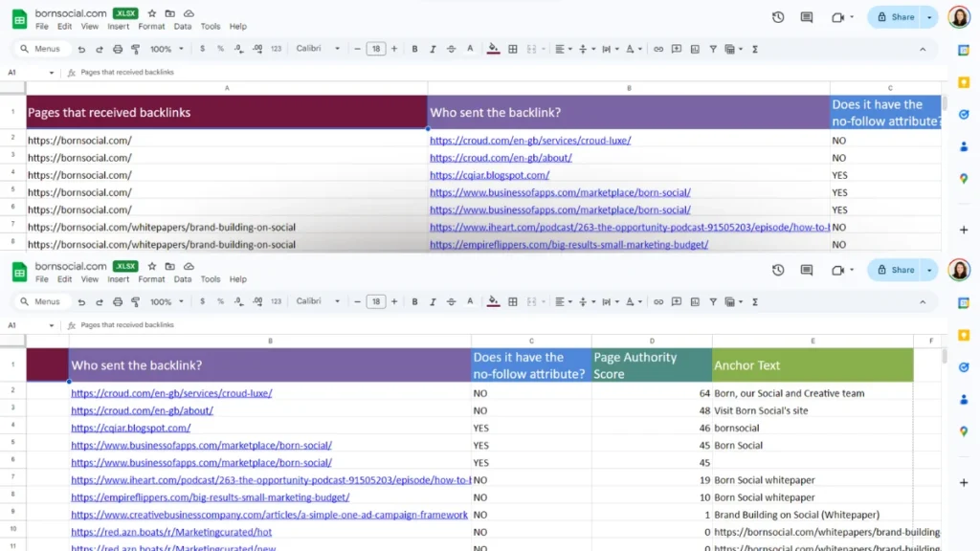The width and height of the screenshot is (980, 551).
Task: Expand the arrow next to upper Share button
Action: [x=929, y=17]
